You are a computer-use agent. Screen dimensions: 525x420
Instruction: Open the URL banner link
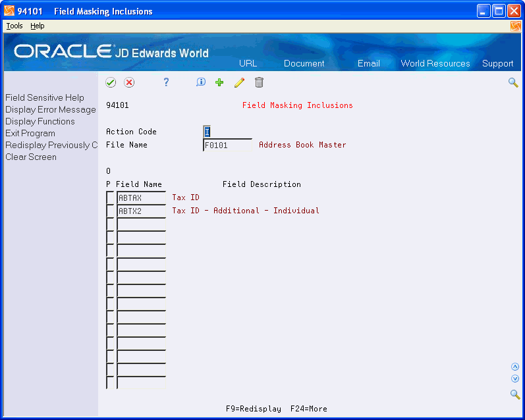click(248, 63)
